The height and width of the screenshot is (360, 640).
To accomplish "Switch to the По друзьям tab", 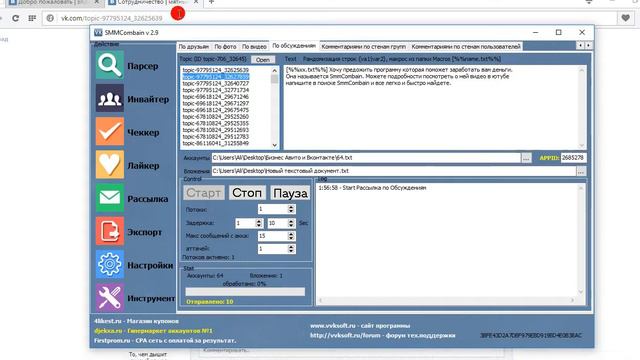I will 193,47.
